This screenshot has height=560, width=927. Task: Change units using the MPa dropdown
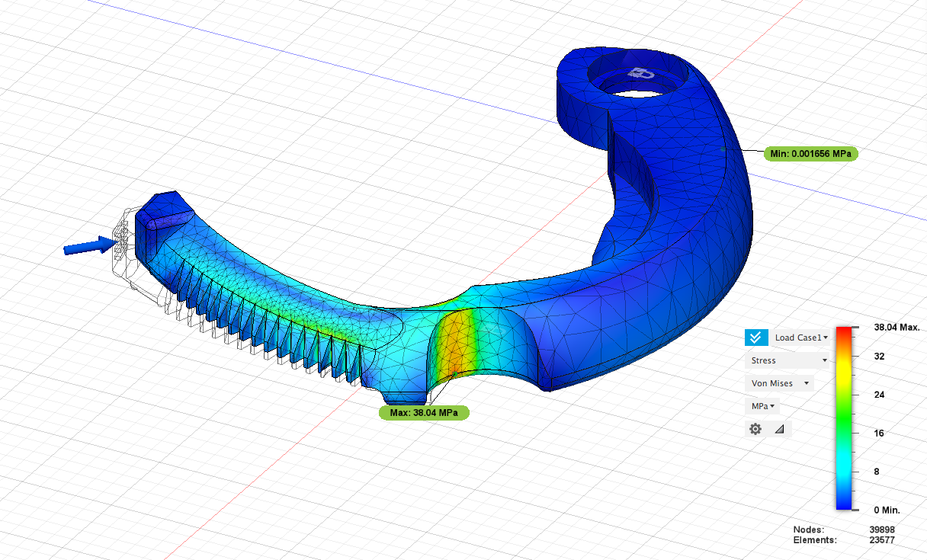(762, 405)
